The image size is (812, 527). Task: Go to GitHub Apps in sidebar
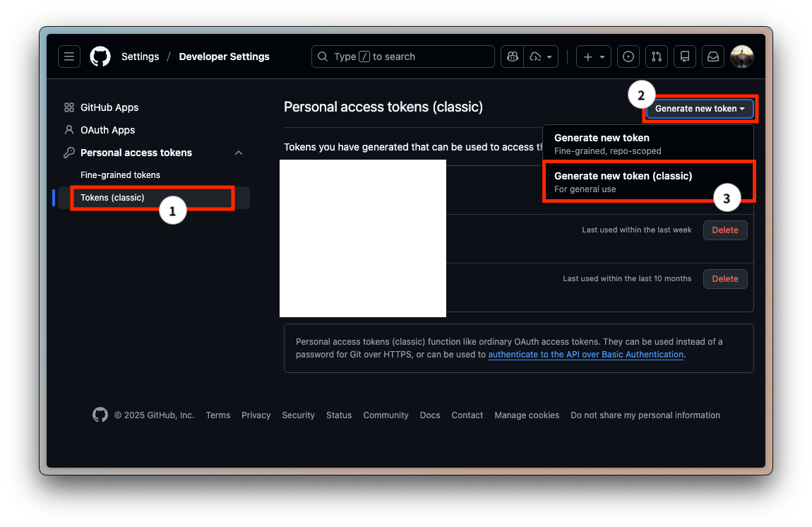[109, 107]
